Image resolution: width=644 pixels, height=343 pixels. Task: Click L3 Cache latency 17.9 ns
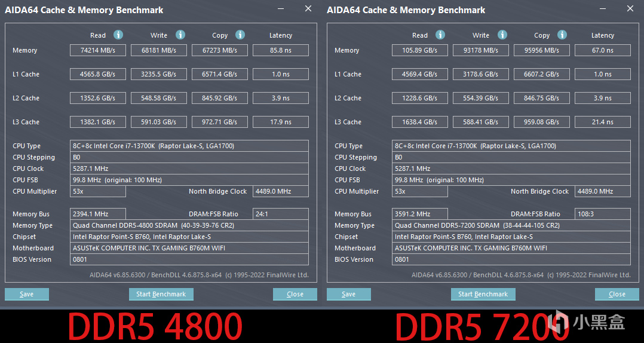click(x=281, y=122)
